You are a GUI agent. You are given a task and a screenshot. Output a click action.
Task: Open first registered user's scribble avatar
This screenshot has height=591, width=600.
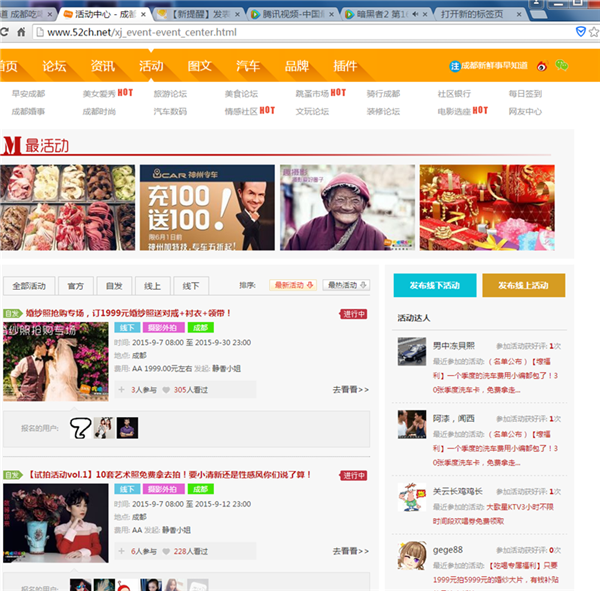pyautogui.click(x=81, y=428)
